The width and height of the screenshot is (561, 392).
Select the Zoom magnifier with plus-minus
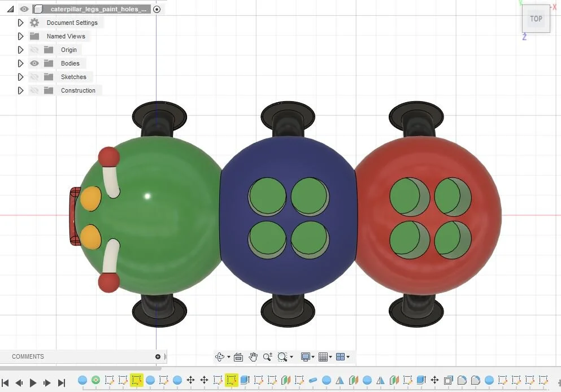click(268, 356)
